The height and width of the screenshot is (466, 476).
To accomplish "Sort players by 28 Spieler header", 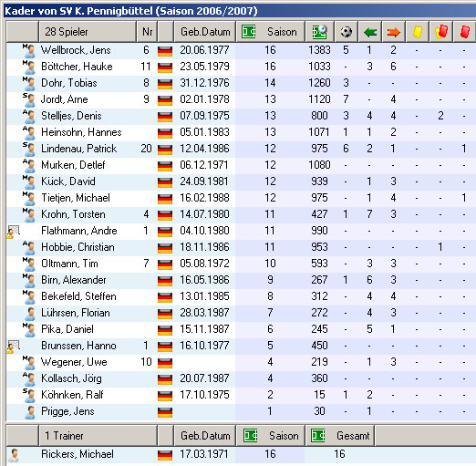I will [88, 32].
